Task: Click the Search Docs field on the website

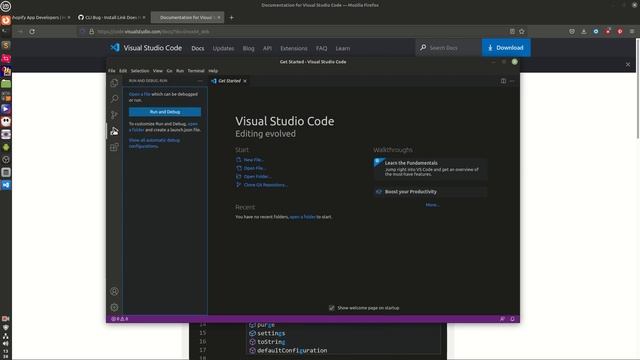Action: pos(448,48)
